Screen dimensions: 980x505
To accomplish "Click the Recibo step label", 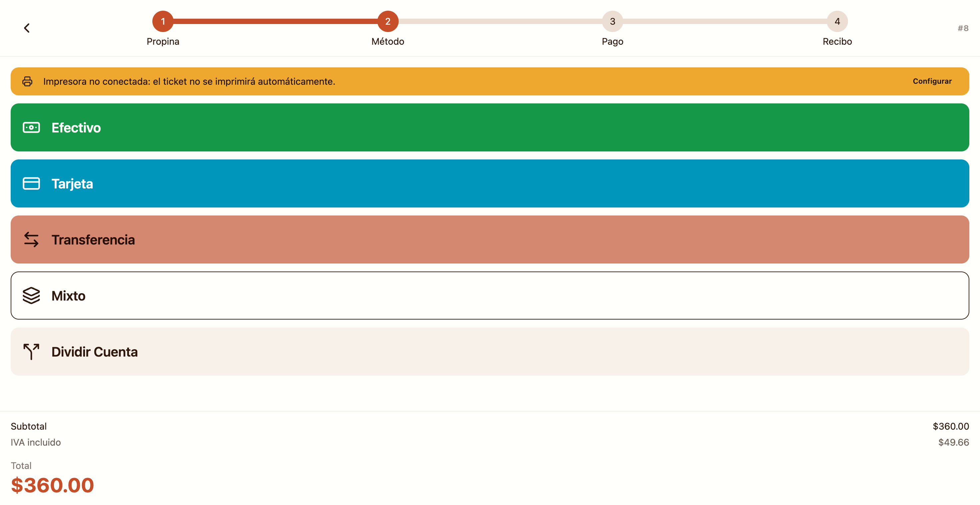I will coord(837,41).
